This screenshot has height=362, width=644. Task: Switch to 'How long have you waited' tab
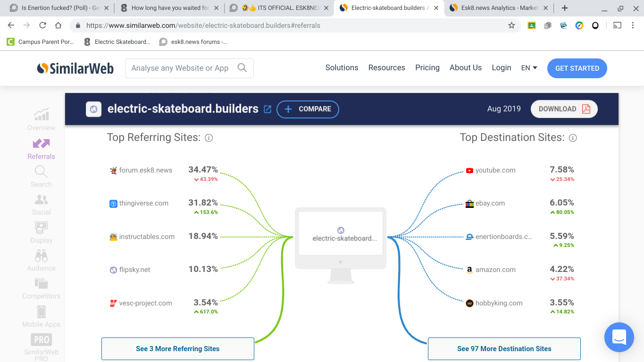tap(169, 8)
